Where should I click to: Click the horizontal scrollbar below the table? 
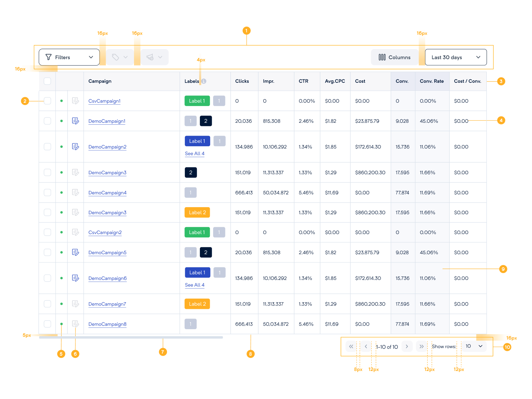[130, 338]
